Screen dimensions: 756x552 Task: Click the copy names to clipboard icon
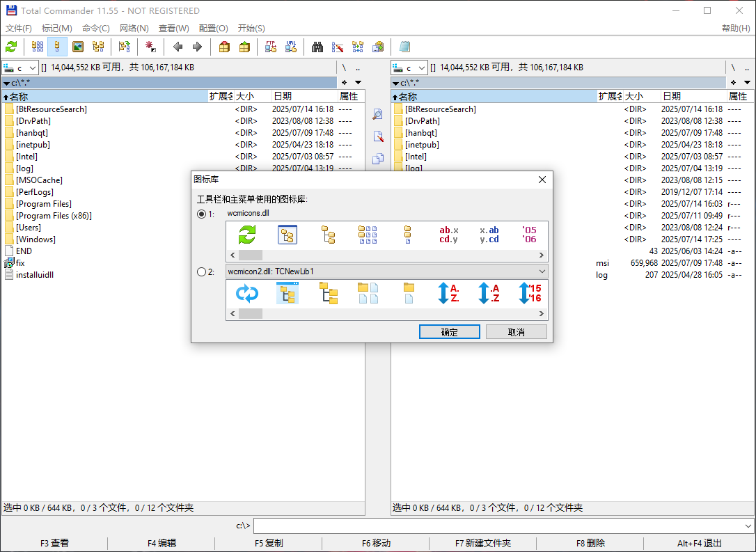(378, 47)
